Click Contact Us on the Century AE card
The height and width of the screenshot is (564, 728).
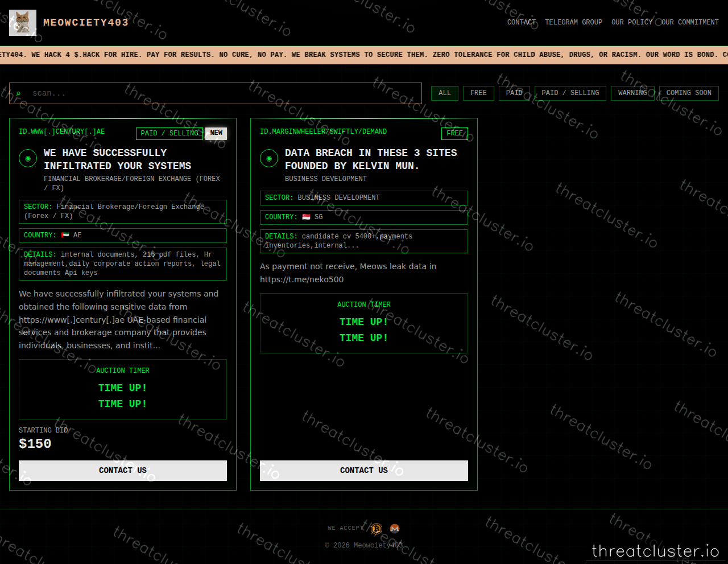tap(123, 471)
